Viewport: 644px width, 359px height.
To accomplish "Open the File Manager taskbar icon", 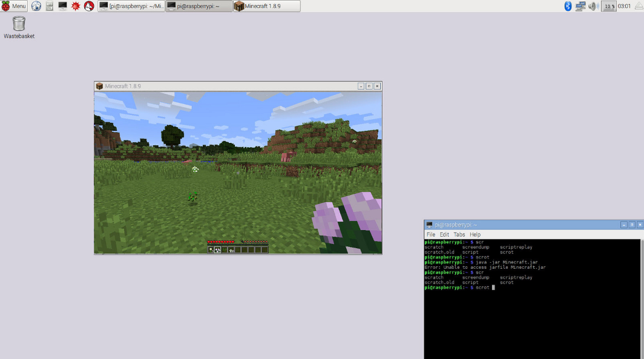I will 49,5.
